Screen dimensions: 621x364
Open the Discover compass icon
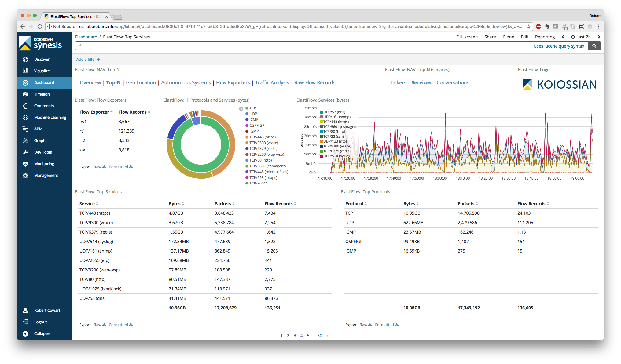coord(25,60)
